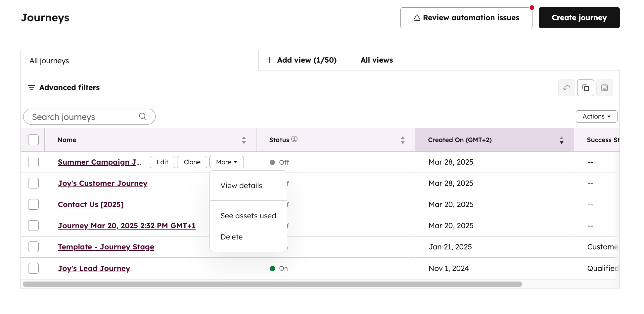Click the plus icon next to Add view
Screen dimensions: 644x314
click(269, 60)
